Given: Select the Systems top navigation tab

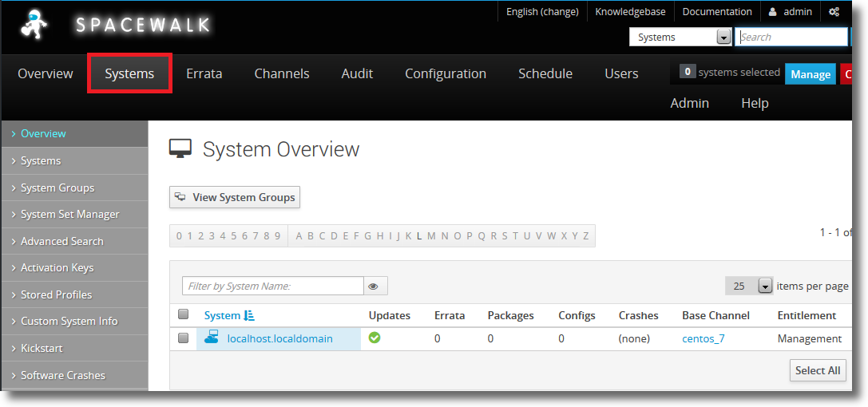Looking at the screenshot, I should click(129, 73).
